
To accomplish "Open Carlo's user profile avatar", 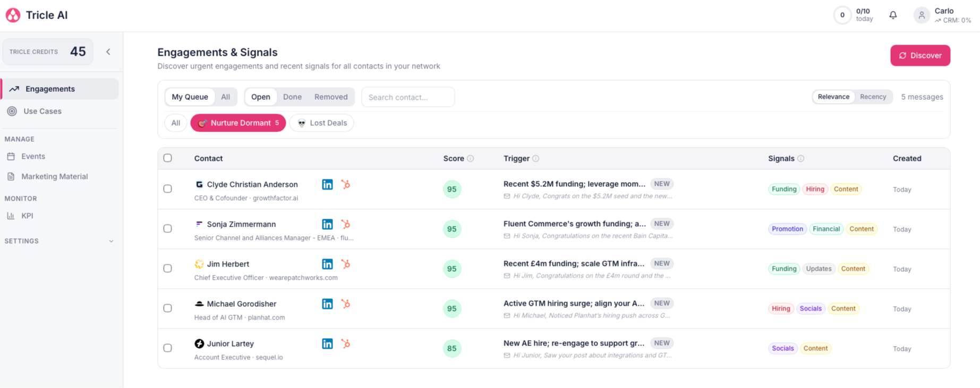I will pyautogui.click(x=922, y=15).
